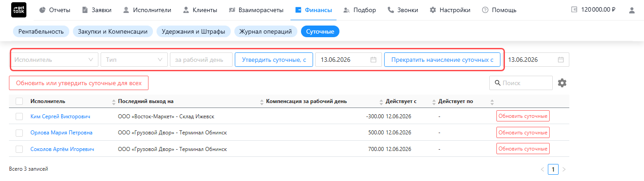Switch to Закупки и Компенсации tab

(113, 31)
